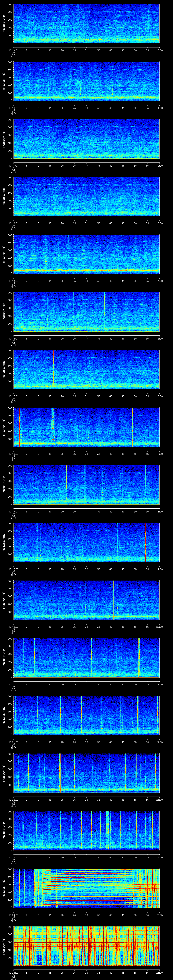Click the spectrogram panel starting at 10:11:00
The image size is (173, 980).
pos(86,139)
